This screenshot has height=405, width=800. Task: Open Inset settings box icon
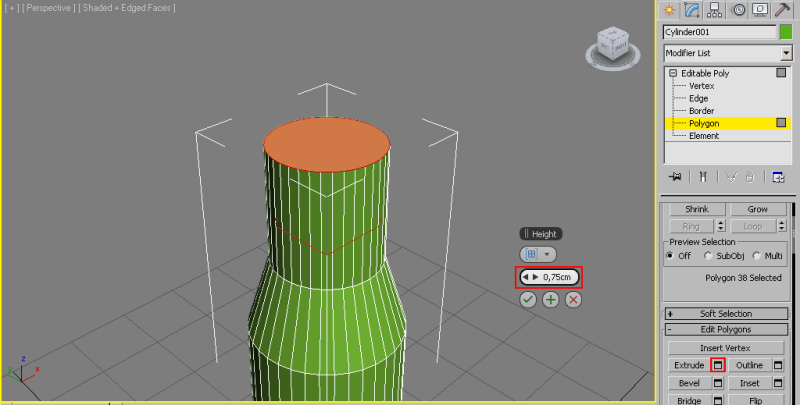coord(778,383)
